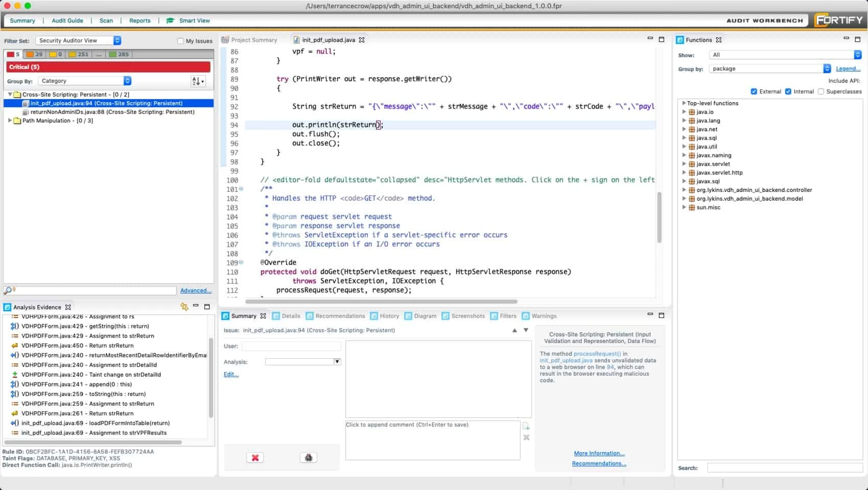Click the red Critical severity swatch

11,54
